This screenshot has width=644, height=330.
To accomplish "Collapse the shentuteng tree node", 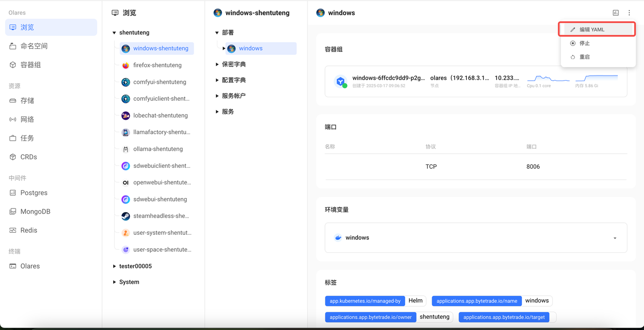I will click(x=114, y=33).
